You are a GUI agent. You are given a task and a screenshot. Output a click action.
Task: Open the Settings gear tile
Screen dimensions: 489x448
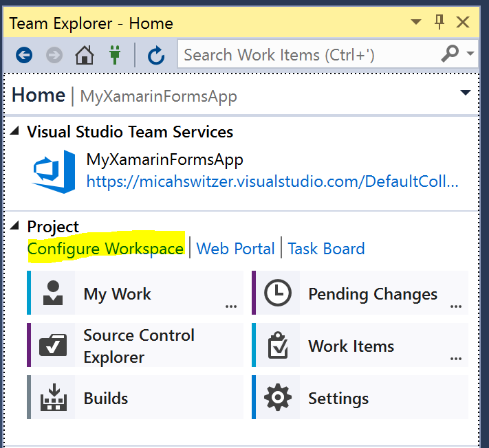pyautogui.click(x=360, y=398)
